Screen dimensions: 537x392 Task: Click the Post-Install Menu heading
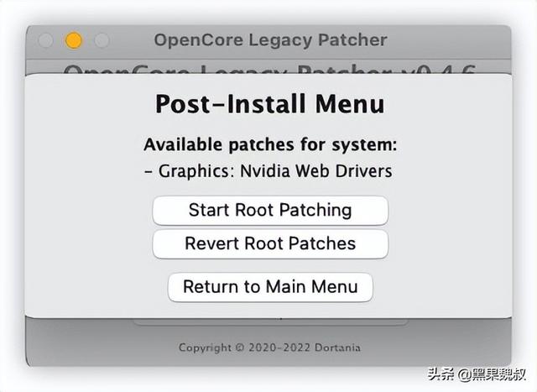[270, 104]
